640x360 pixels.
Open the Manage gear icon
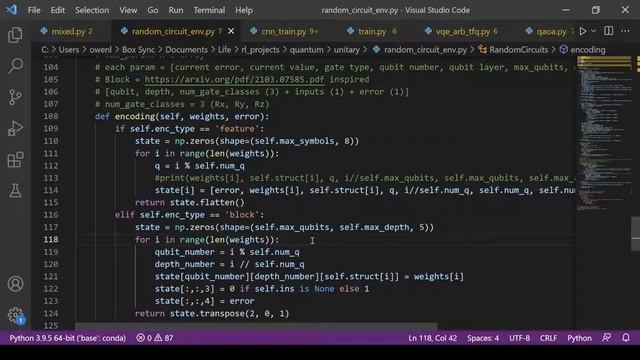[15, 315]
